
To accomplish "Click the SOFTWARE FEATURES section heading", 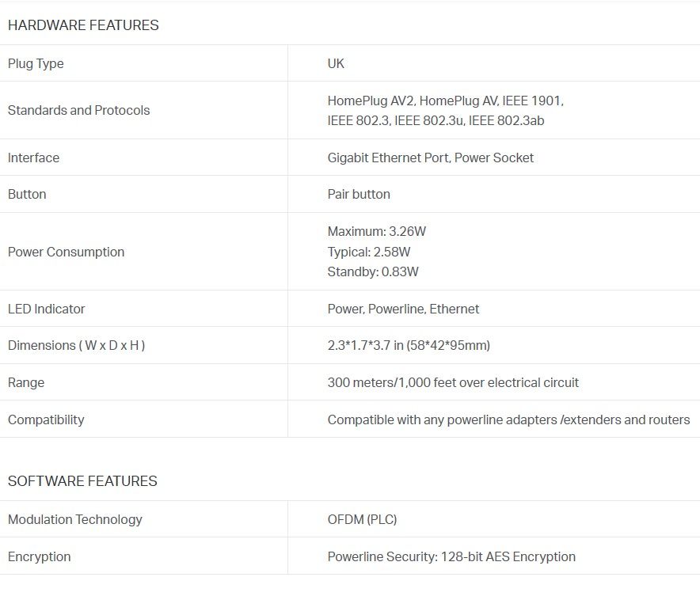I will click(82, 481).
